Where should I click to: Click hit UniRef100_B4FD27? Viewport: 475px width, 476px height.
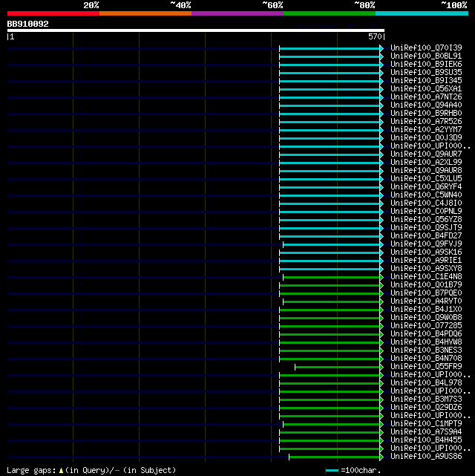pyautogui.click(x=426, y=235)
